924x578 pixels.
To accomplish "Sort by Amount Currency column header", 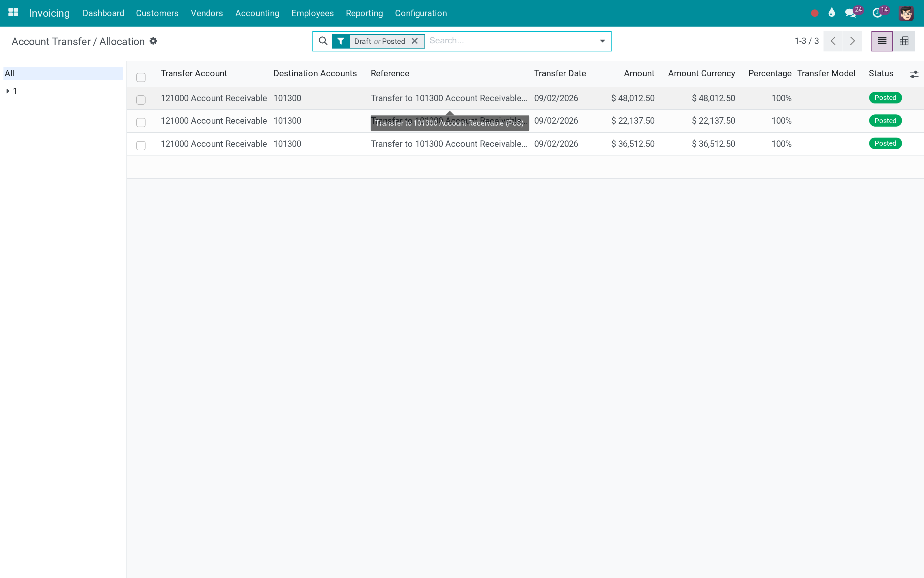I will [x=701, y=73].
